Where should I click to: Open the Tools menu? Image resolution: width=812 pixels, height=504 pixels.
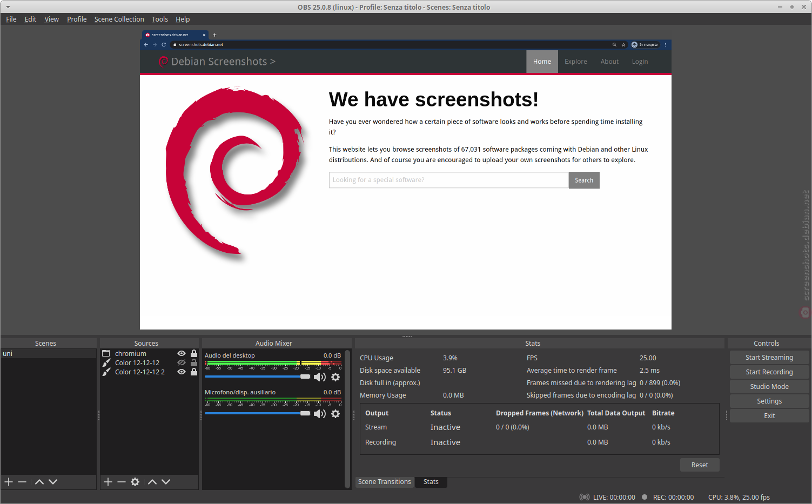[x=159, y=19]
